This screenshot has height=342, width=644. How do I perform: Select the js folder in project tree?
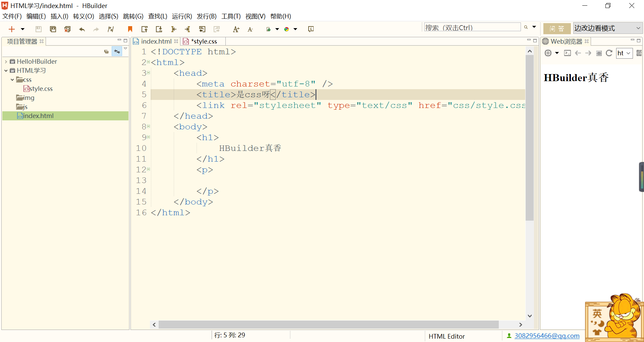tap(22, 107)
